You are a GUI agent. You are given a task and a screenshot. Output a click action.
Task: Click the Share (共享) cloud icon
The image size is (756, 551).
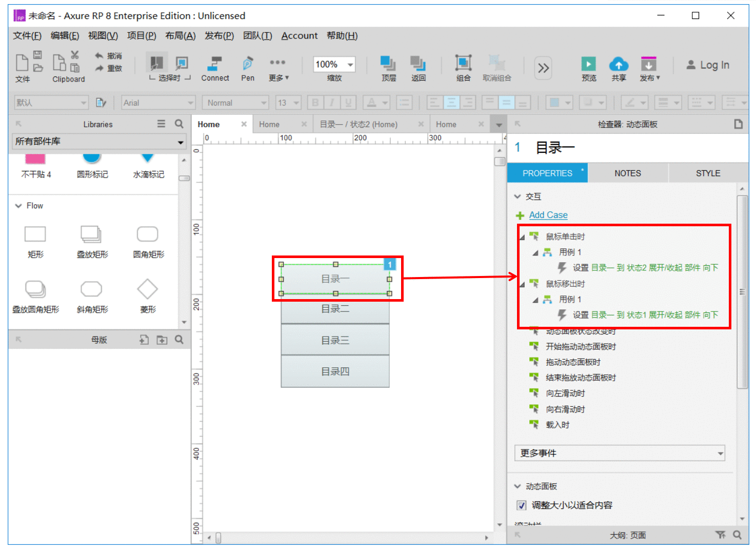[x=619, y=64]
